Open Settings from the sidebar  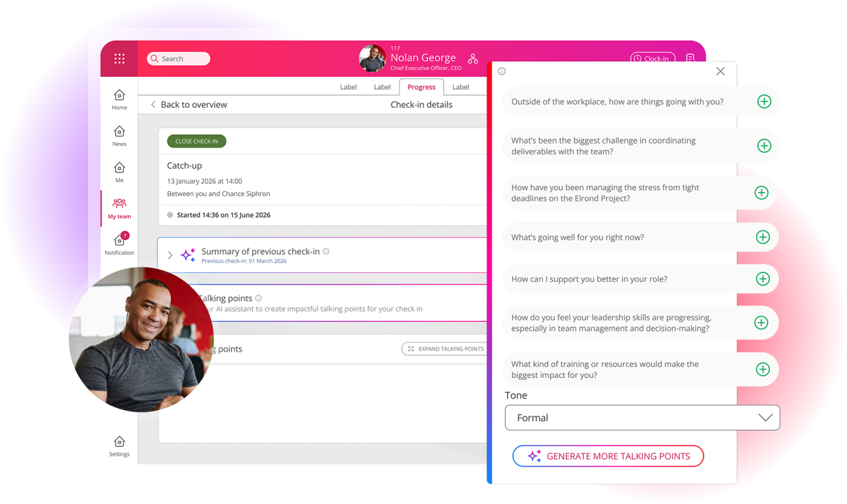pos(119,443)
